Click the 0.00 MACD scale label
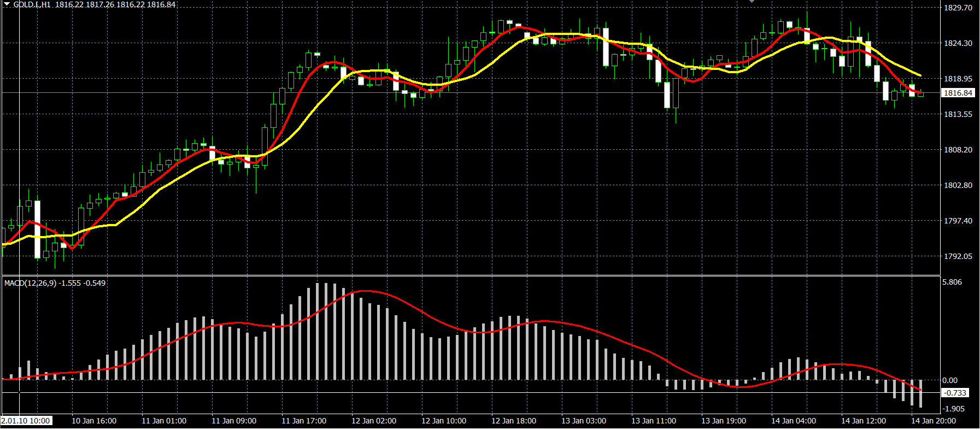 950,380
